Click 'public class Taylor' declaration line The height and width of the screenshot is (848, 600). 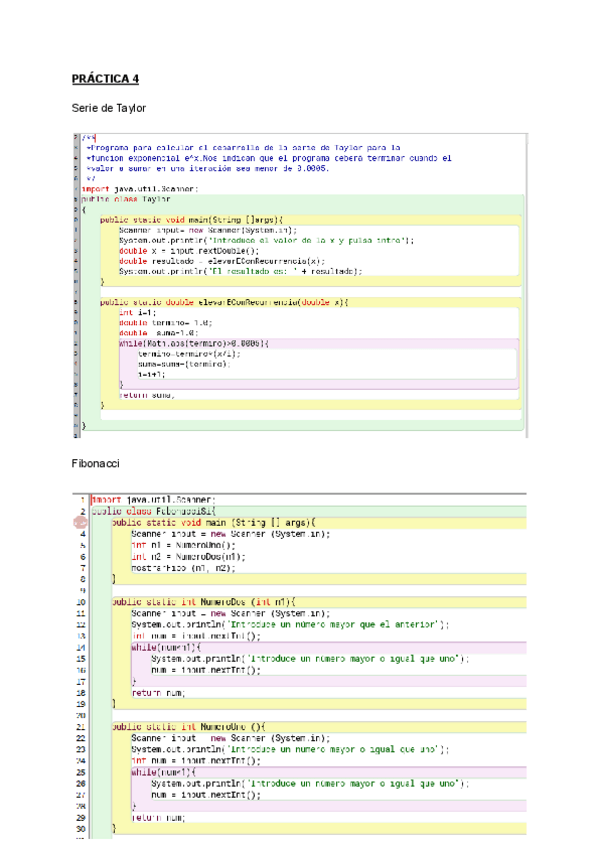tap(118, 199)
